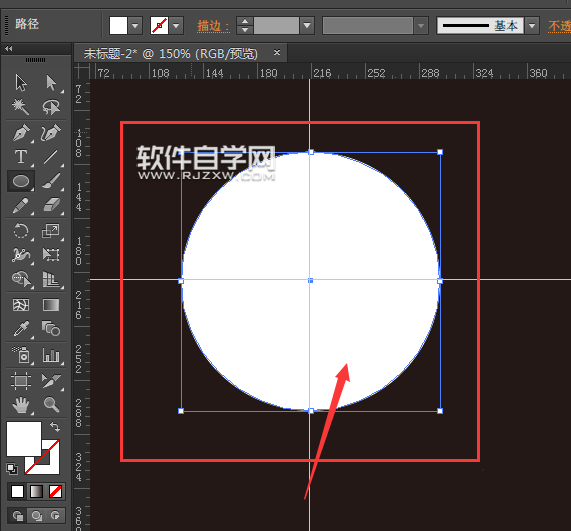Adjust stroke weight stepper arrows

coord(245,25)
